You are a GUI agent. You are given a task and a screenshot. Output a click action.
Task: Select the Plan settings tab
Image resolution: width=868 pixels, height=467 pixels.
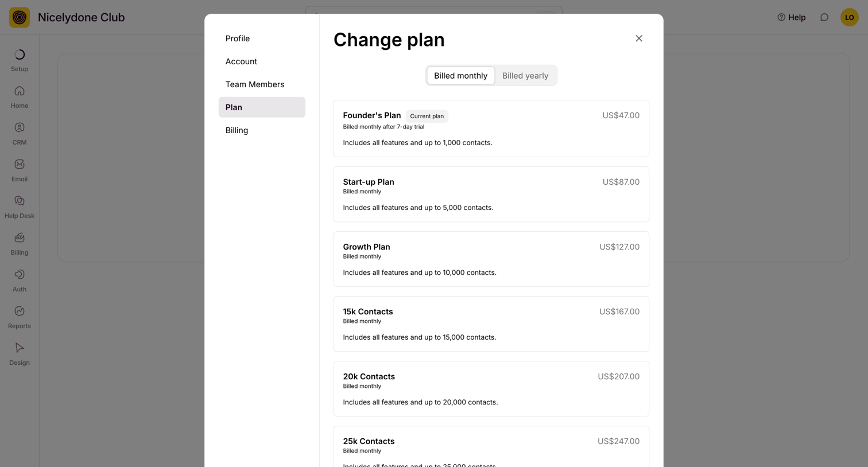tap(262, 107)
